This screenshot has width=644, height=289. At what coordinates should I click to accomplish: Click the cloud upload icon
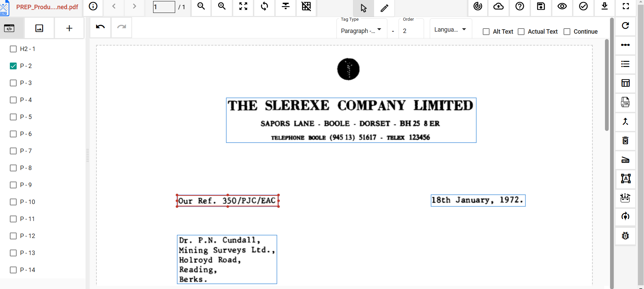click(x=498, y=6)
